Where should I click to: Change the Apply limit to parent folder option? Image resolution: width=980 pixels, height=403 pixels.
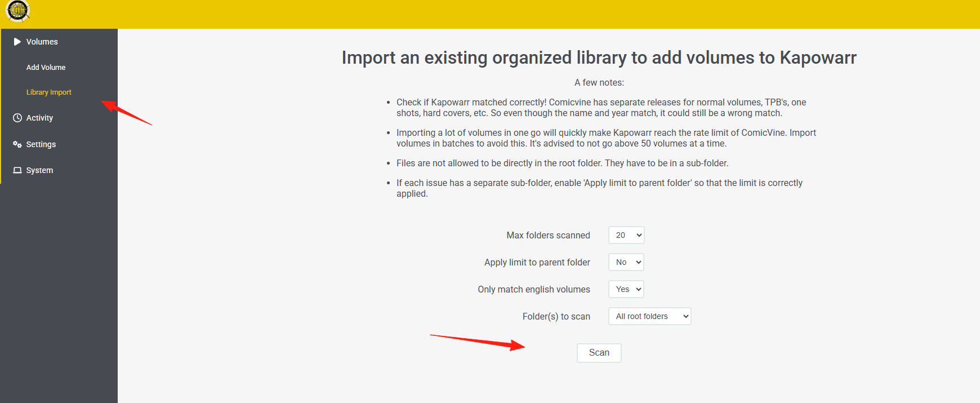[626, 262]
